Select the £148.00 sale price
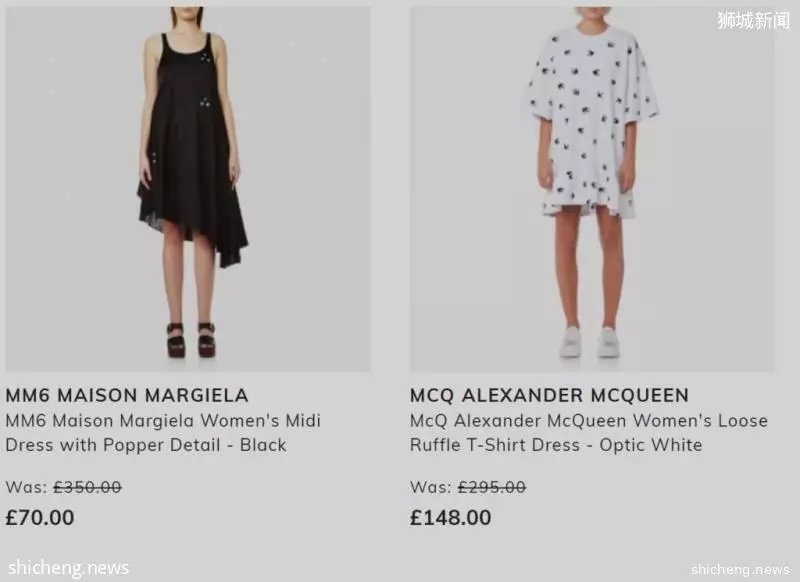Viewport: 800px width, 582px height. (451, 518)
